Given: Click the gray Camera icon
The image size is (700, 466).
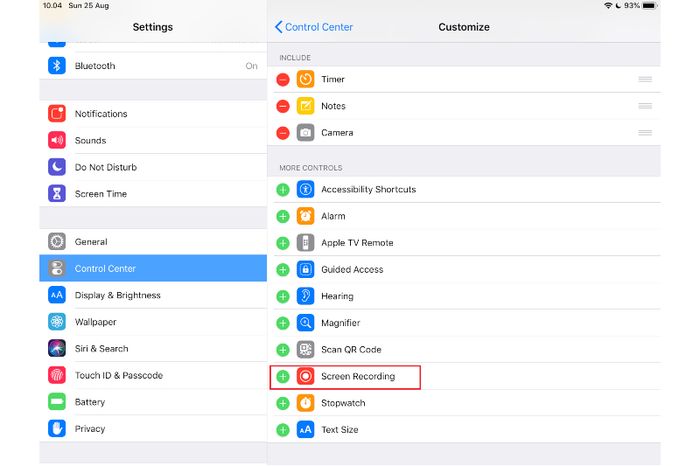Looking at the screenshot, I should click(305, 133).
